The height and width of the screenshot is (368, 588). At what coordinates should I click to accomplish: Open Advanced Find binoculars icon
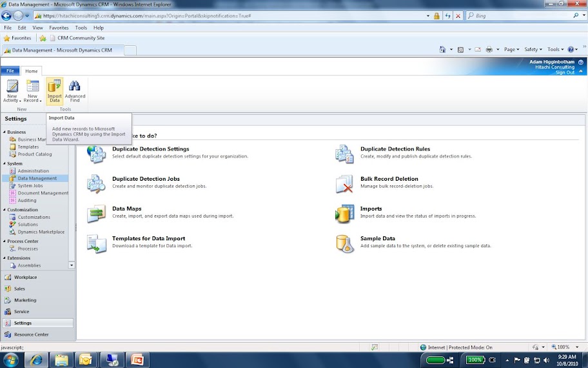click(x=75, y=86)
